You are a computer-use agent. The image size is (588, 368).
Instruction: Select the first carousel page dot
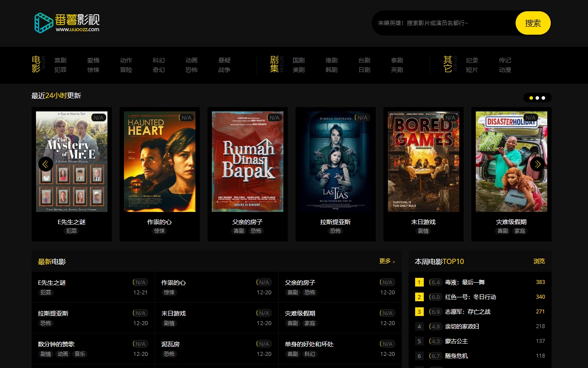point(531,98)
